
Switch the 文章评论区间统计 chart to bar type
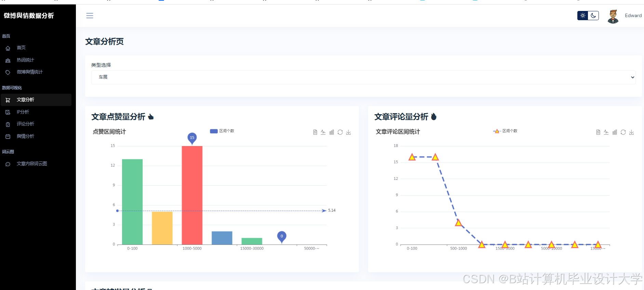tap(615, 132)
